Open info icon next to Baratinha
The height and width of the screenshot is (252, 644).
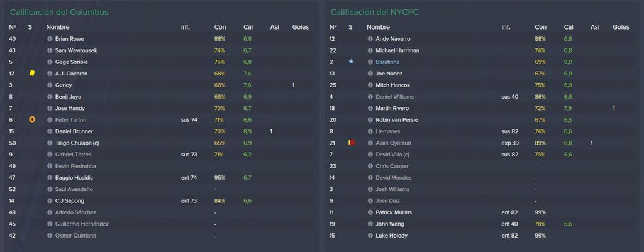pos(370,62)
